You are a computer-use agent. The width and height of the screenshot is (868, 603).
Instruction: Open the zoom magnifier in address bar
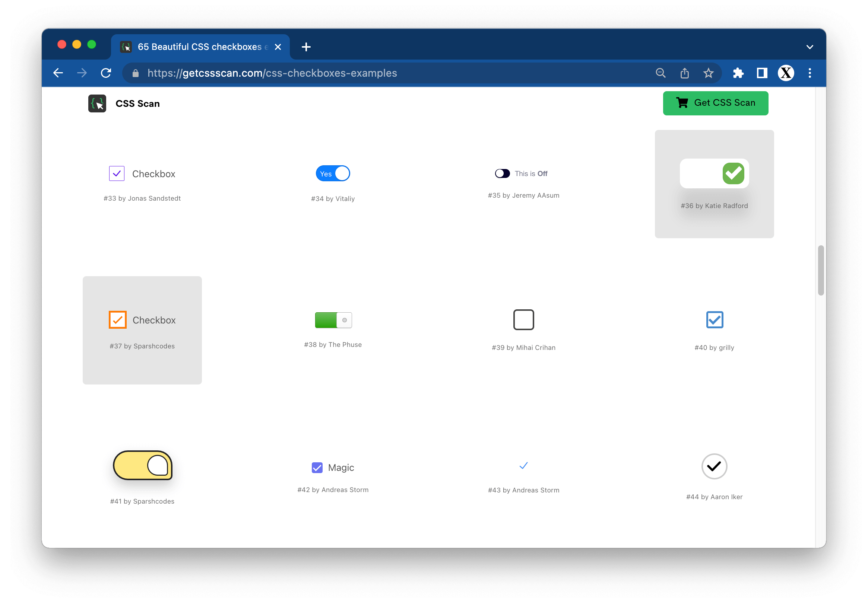click(x=660, y=73)
